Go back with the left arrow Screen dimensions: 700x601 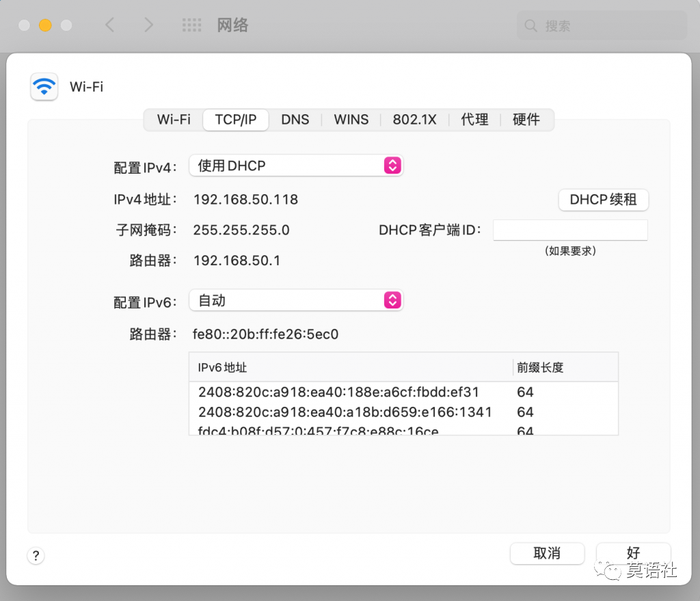(x=110, y=25)
